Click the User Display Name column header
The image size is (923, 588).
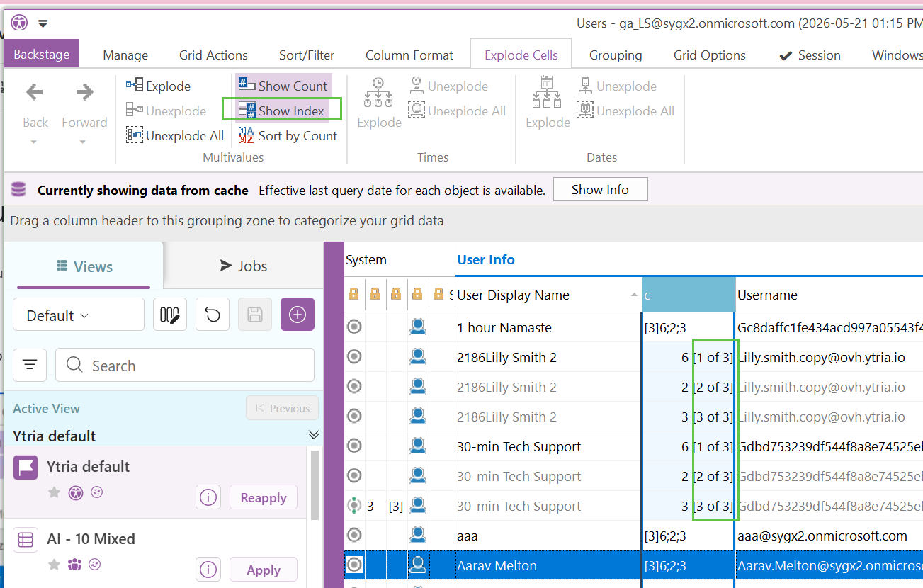tap(548, 295)
